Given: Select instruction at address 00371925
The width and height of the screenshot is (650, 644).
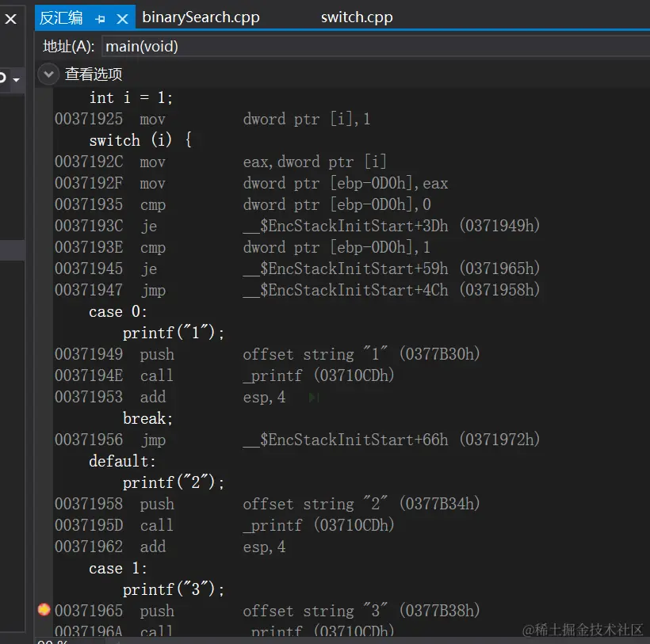Looking at the screenshot, I should (x=212, y=120).
